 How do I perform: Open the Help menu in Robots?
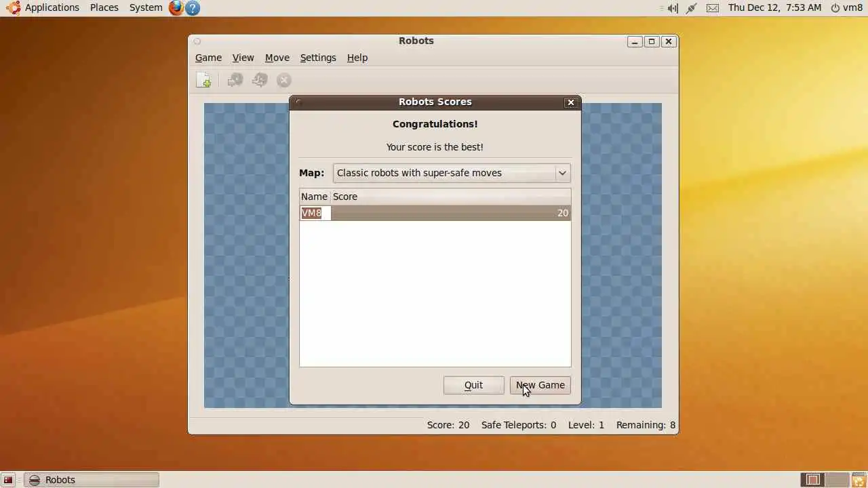click(x=357, y=58)
